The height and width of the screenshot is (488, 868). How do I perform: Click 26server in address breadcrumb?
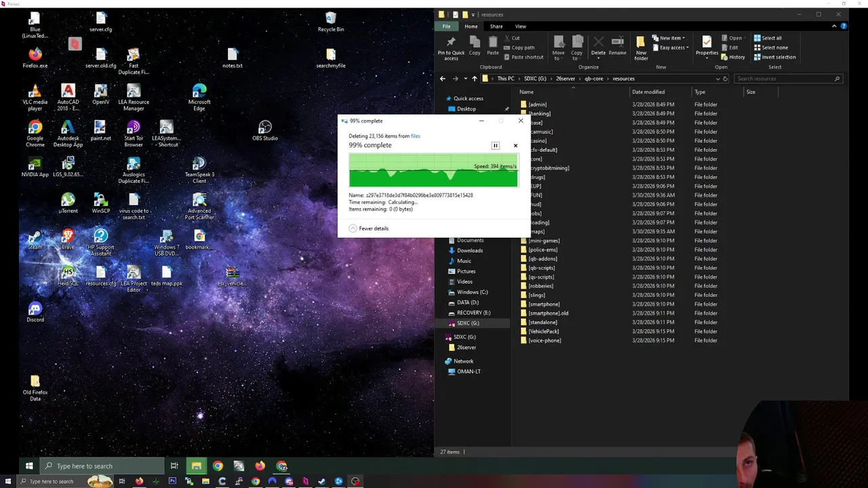[x=565, y=79]
